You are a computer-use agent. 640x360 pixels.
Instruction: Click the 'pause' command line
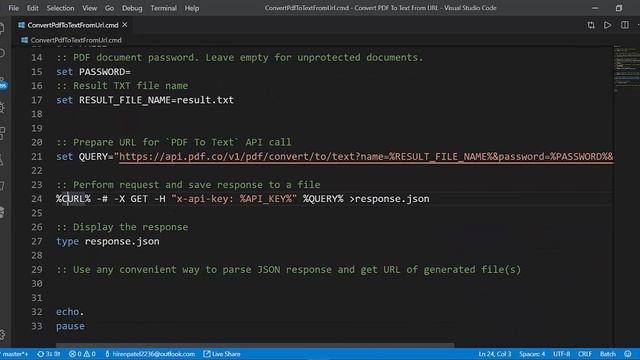tap(71, 326)
